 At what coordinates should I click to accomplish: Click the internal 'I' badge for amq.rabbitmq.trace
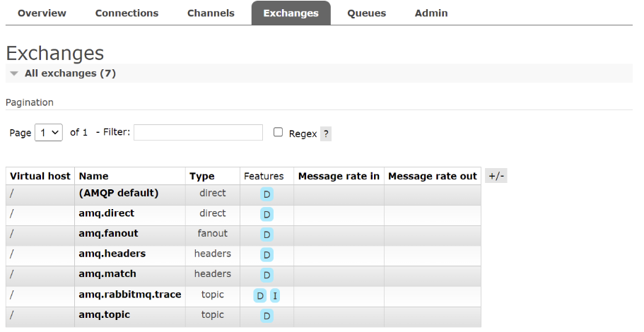275,295
